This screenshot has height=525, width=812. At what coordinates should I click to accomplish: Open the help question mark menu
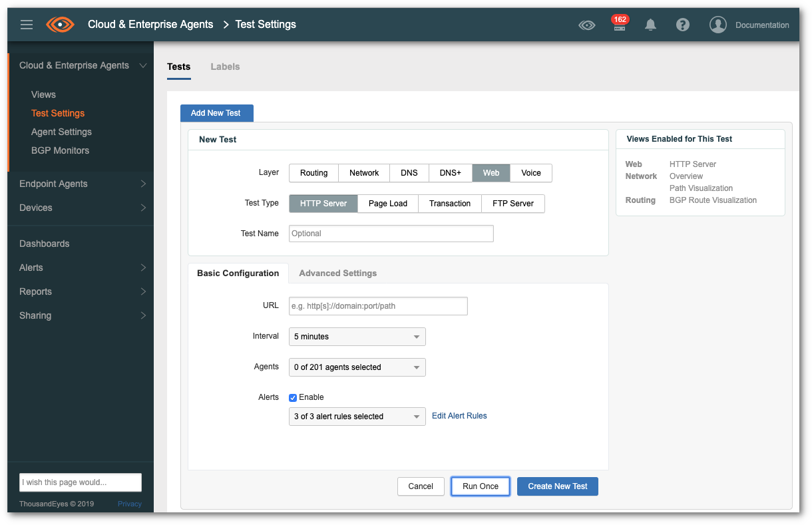tap(683, 25)
